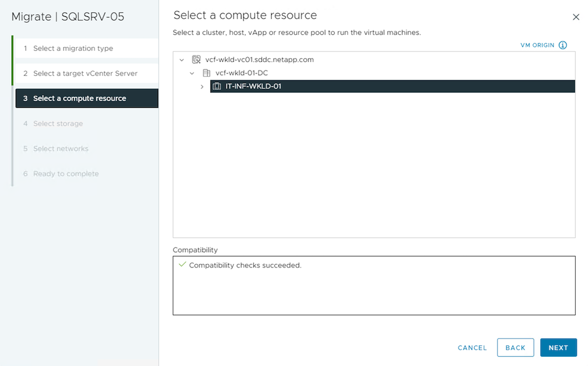Cancel the migration wizard
This screenshot has width=588, height=366.
(472, 348)
